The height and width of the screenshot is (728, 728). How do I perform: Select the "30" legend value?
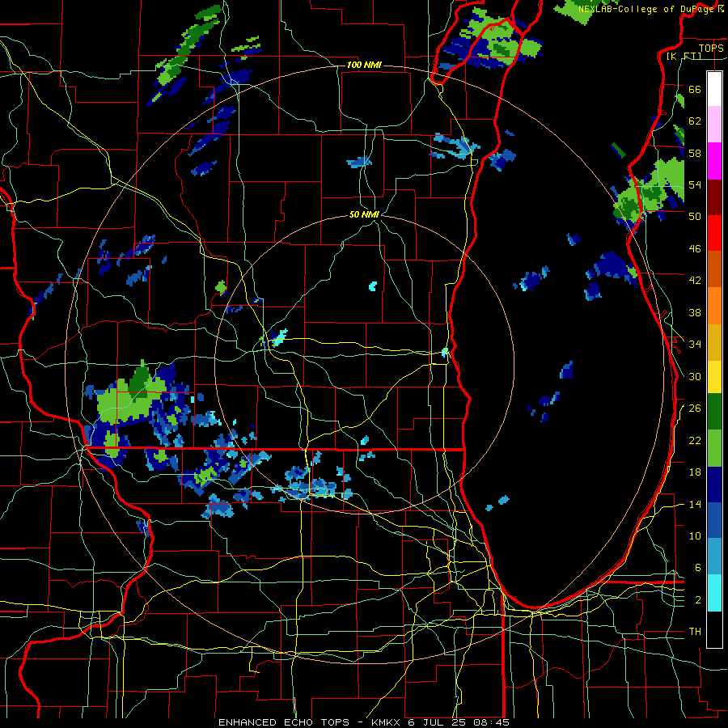click(695, 376)
